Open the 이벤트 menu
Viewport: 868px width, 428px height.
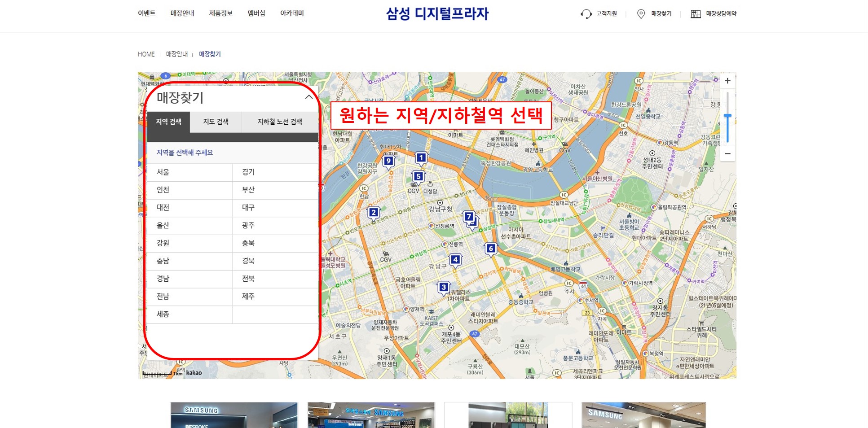(146, 13)
